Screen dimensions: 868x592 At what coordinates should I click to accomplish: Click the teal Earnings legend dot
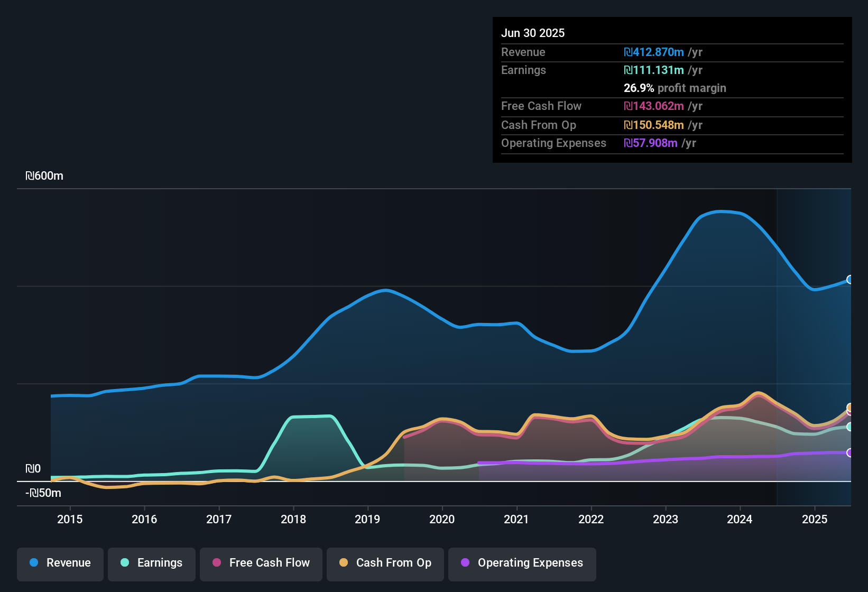(x=125, y=562)
